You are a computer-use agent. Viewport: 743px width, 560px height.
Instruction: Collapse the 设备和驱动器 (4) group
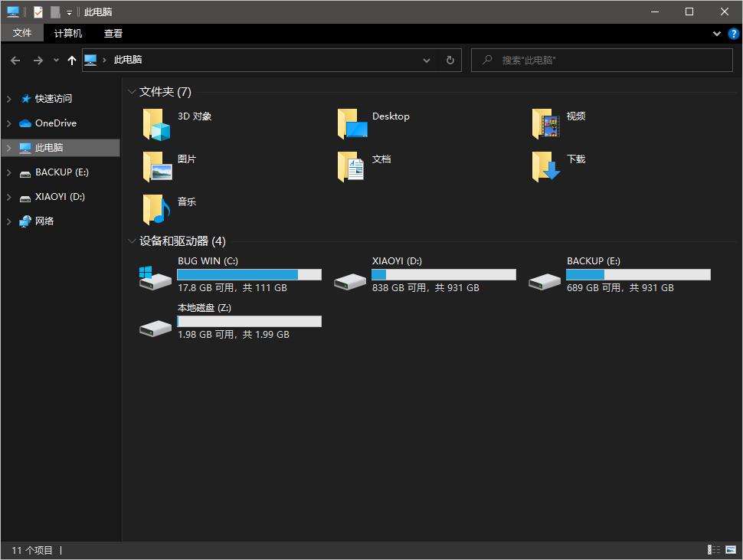tap(132, 241)
